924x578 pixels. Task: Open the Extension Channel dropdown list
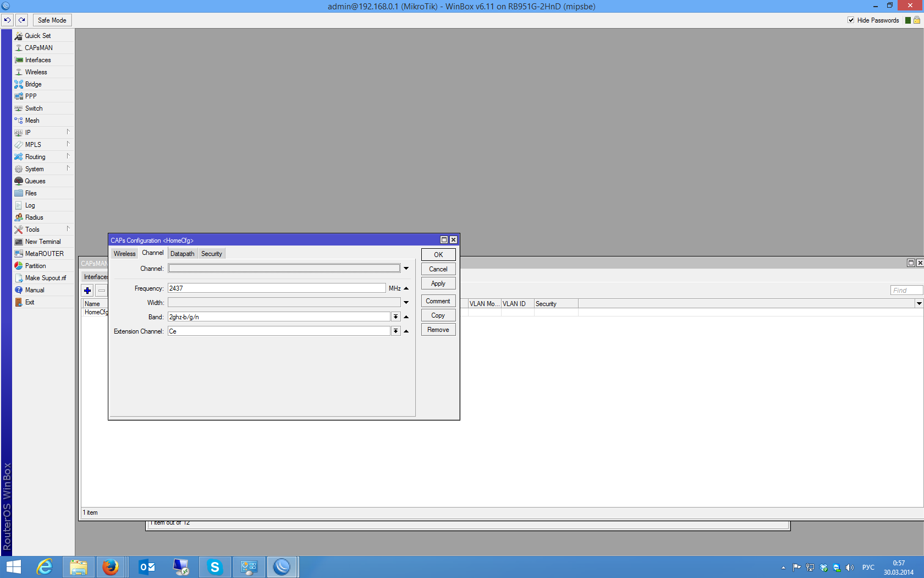point(395,331)
